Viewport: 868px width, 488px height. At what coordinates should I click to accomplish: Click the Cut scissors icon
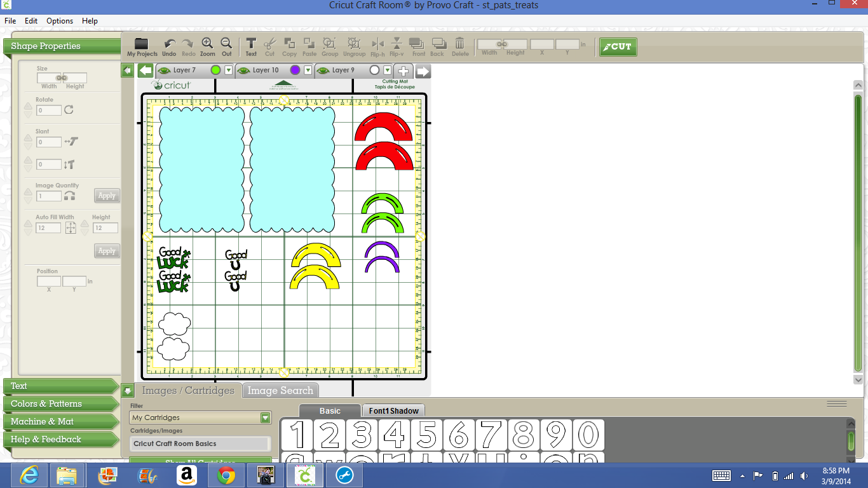tap(270, 43)
